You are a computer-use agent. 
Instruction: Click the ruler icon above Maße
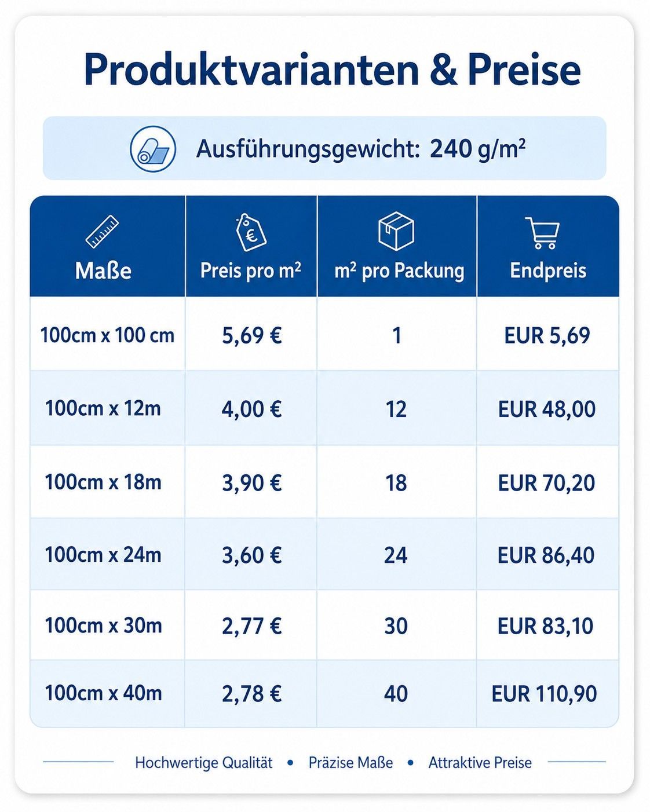tap(103, 232)
